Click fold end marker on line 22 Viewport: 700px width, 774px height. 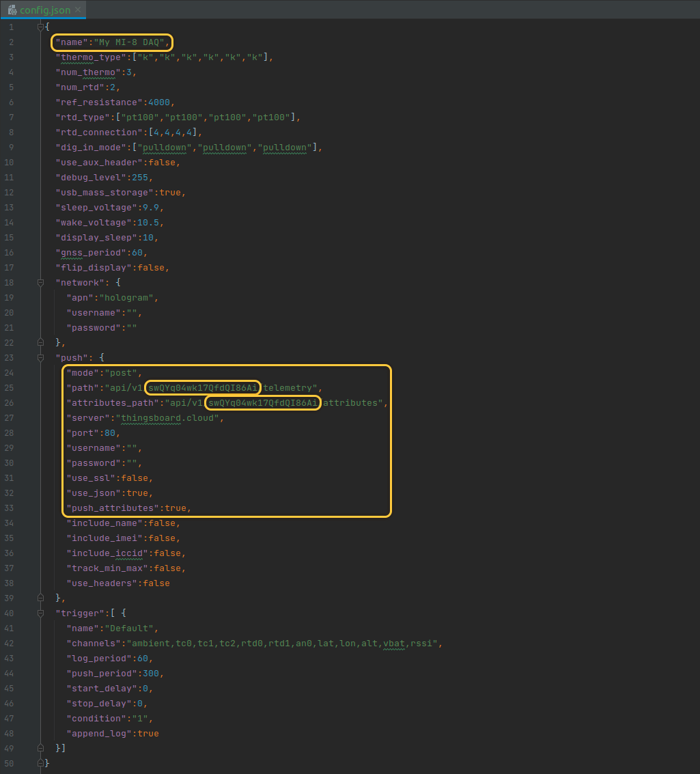40,342
